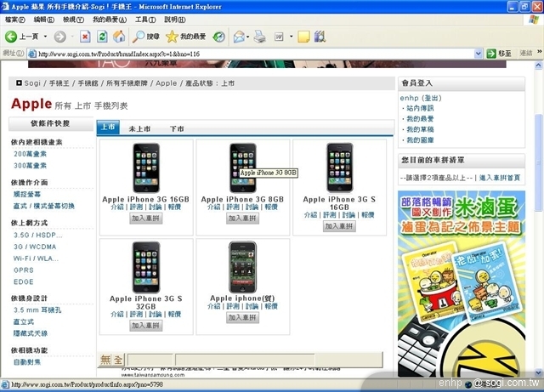The image size is (544, 392).
Task: Click the 登出 logout link
Action: 432,98
